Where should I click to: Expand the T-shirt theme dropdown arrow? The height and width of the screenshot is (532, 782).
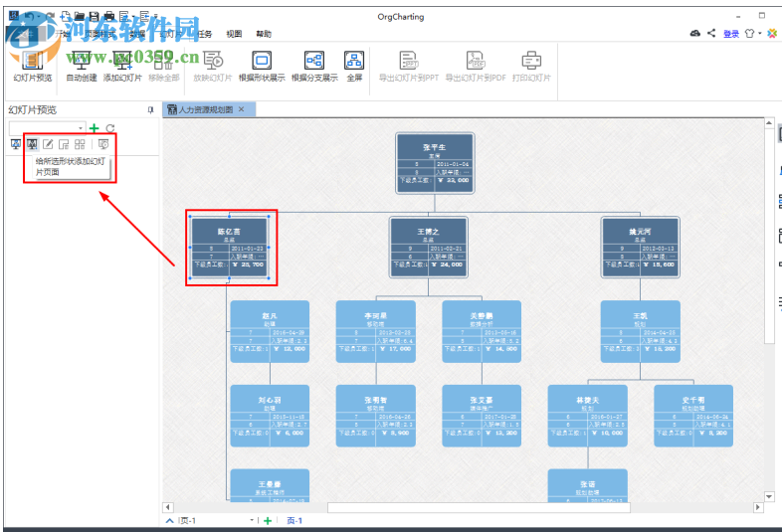click(760, 34)
